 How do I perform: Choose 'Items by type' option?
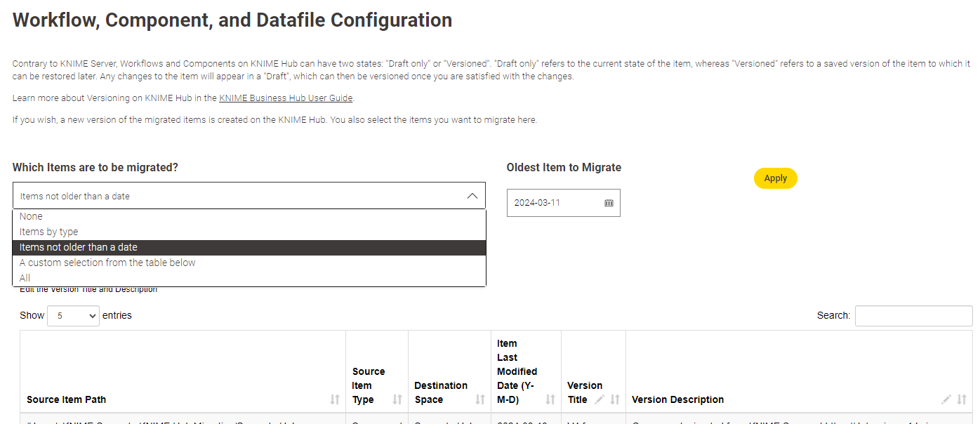point(49,232)
